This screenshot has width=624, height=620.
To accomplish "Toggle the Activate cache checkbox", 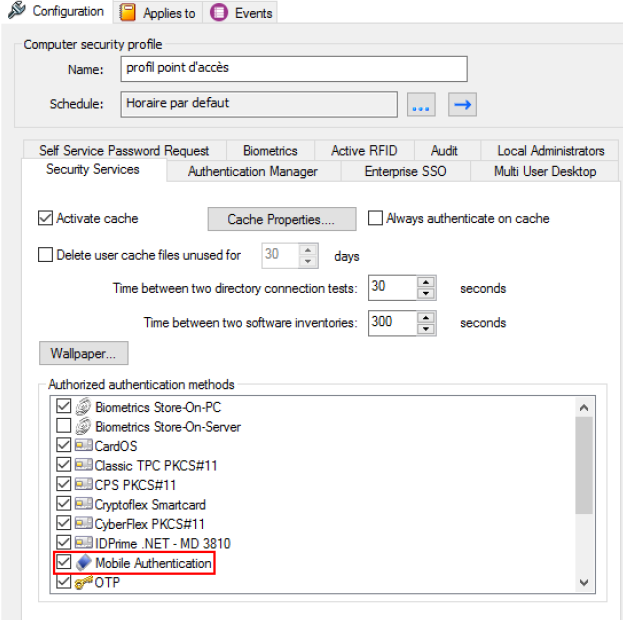I will coord(45,218).
